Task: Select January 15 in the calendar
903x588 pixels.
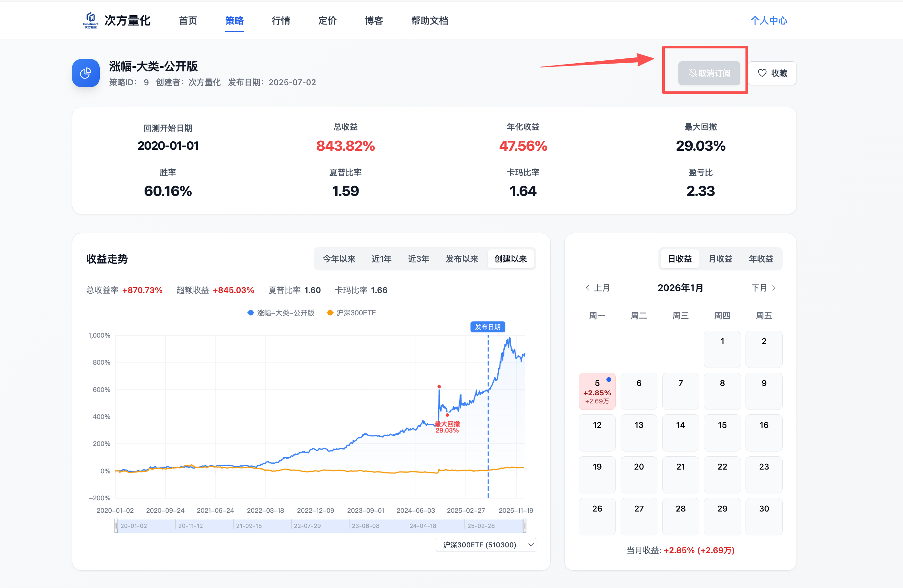Action: click(722, 432)
